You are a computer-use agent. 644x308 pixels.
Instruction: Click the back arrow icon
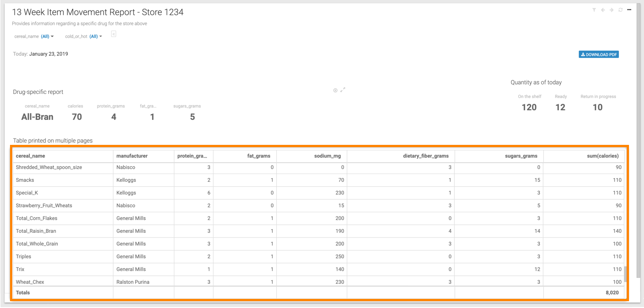point(603,10)
